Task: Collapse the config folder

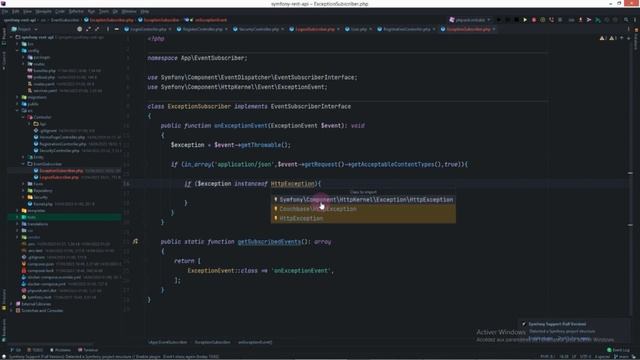Action: click(18, 51)
